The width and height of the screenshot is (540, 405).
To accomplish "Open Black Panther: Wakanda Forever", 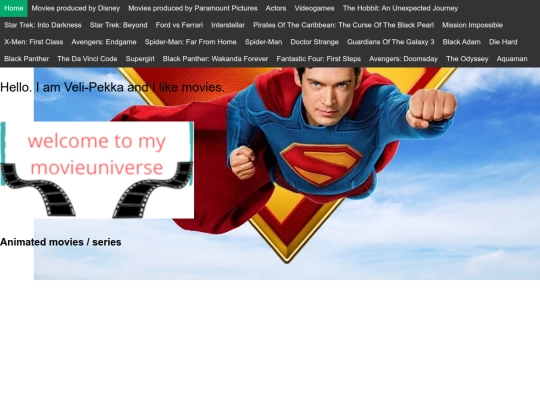I will coord(215,59).
